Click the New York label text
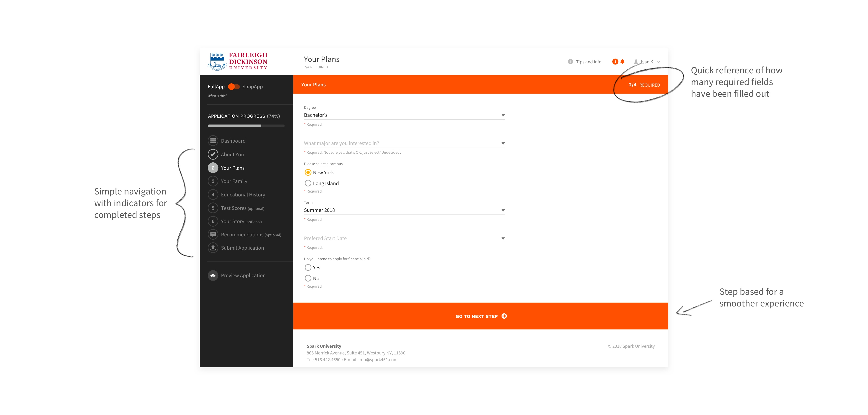This screenshot has width=868, height=415. (x=324, y=173)
